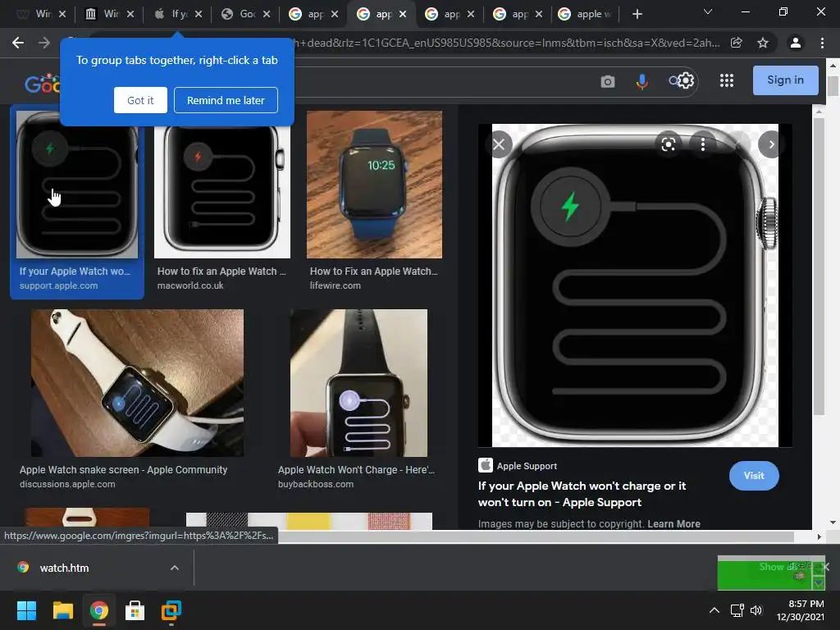Click page horizontal scrollbar

[x=536, y=536]
